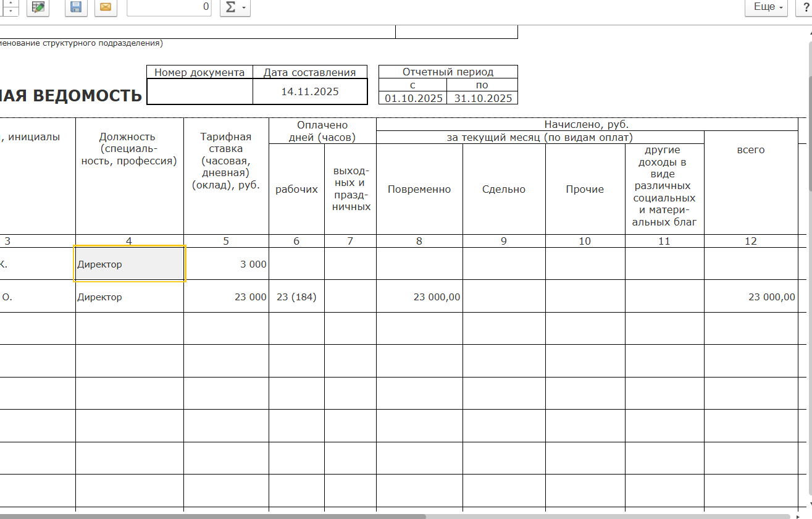Click the period end date 31.10.2025
Viewport: 812px width, 519px height.
coord(482,98)
